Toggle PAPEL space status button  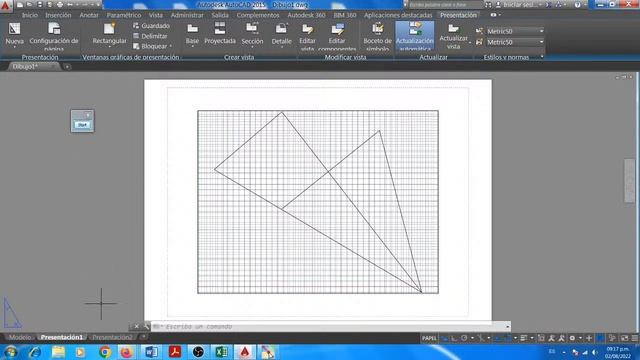click(x=429, y=338)
